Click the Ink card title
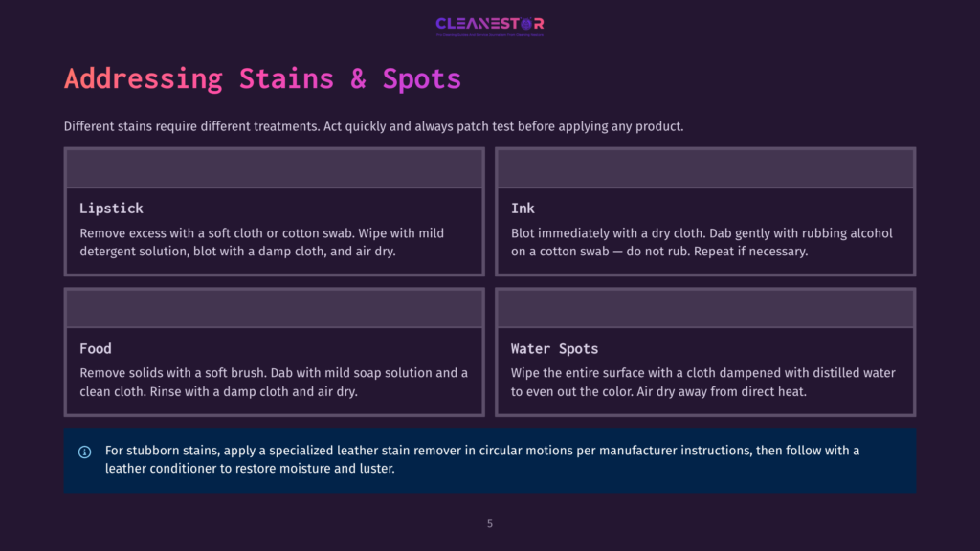Screen dimensions: 980x551 [x=523, y=208]
